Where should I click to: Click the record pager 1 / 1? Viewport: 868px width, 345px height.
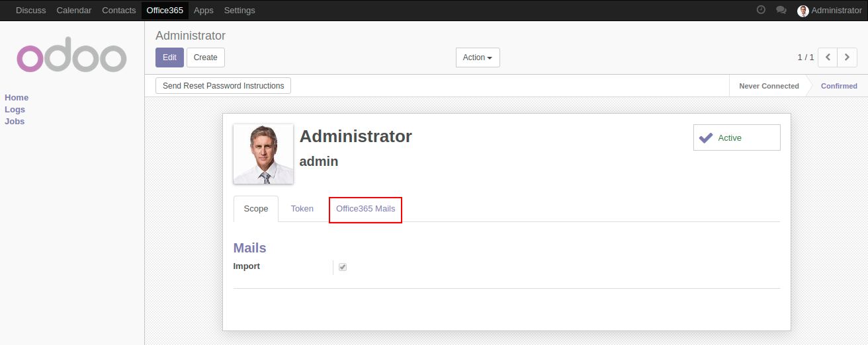(806, 57)
